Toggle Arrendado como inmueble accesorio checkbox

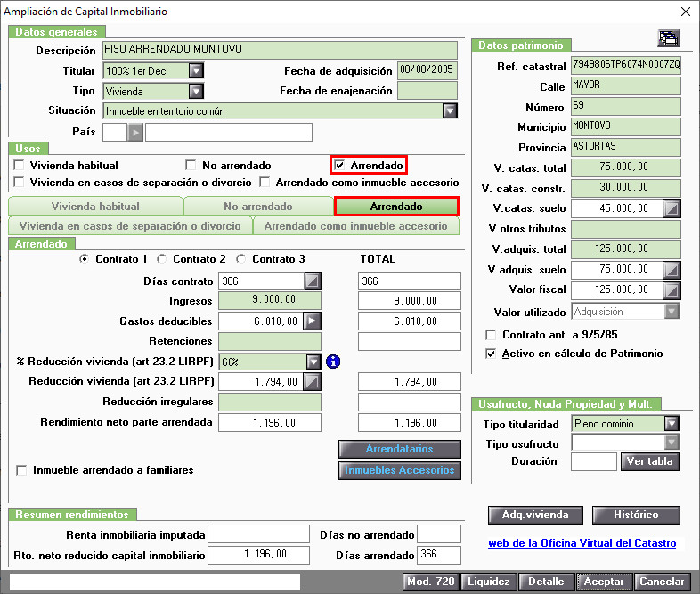tap(265, 182)
